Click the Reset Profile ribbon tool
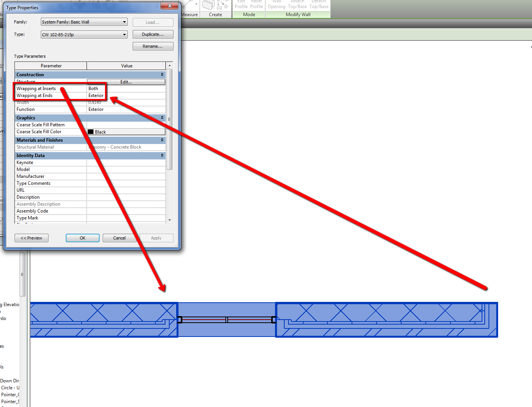 click(257, 4)
